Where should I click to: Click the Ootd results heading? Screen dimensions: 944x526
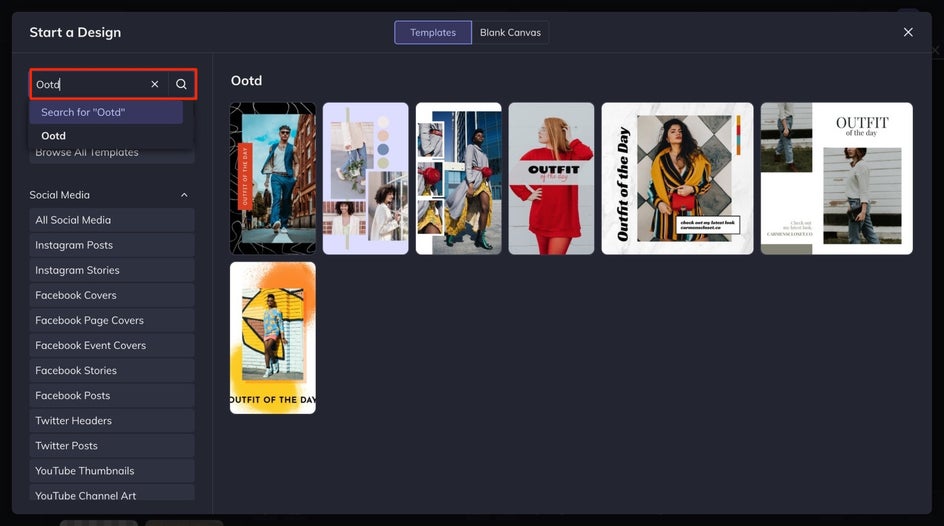[246, 81]
